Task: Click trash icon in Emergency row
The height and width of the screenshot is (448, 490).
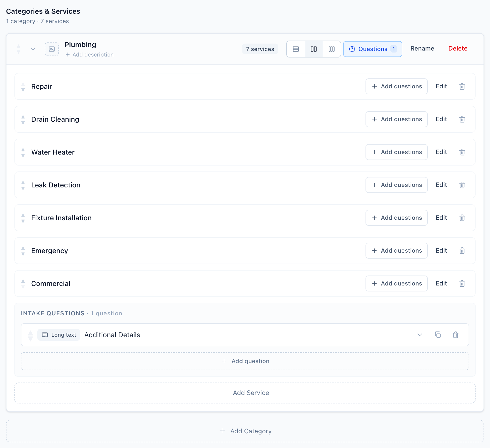Action: [x=462, y=251]
